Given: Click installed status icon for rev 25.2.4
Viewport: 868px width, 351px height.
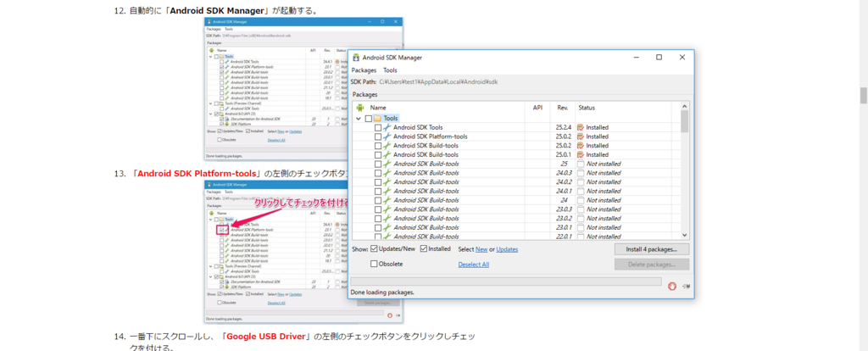Looking at the screenshot, I should 581,127.
